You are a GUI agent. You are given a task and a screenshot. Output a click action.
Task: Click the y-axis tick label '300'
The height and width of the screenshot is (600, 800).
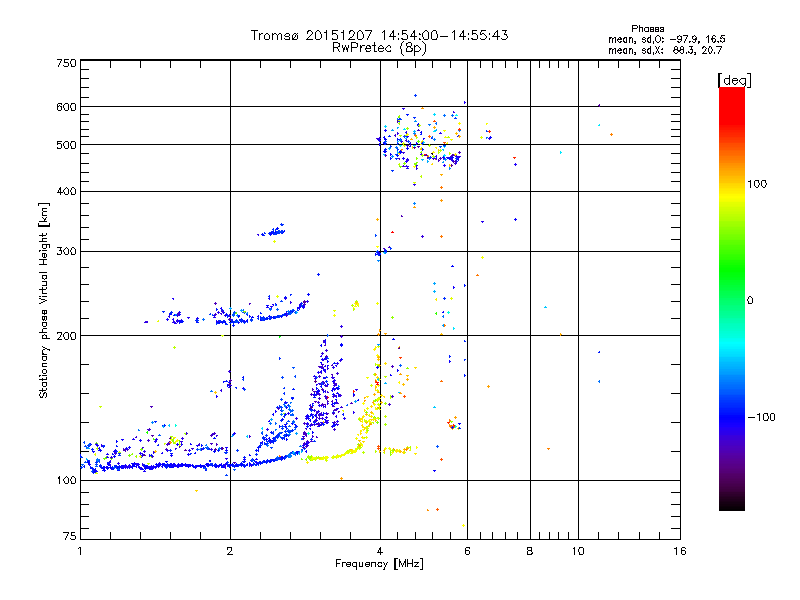[x=66, y=252]
